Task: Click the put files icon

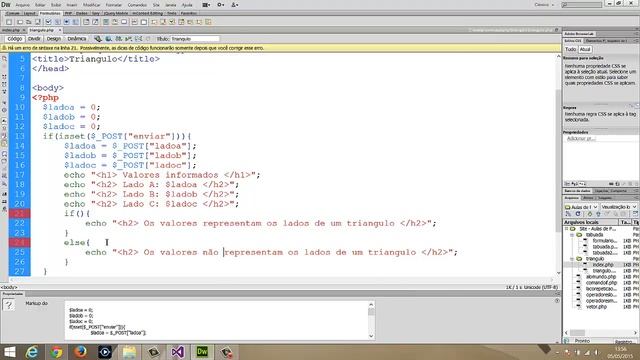Action: tap(598, 214)
